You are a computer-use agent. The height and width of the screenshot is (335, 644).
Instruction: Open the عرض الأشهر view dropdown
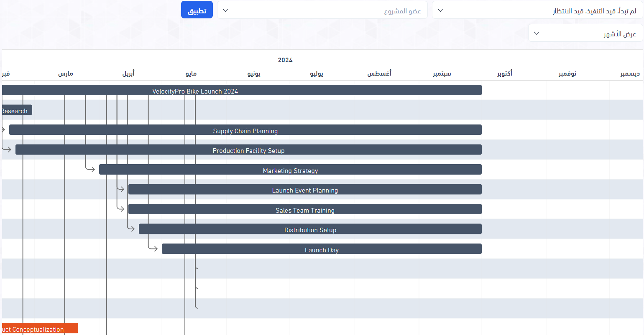(585, 33)
